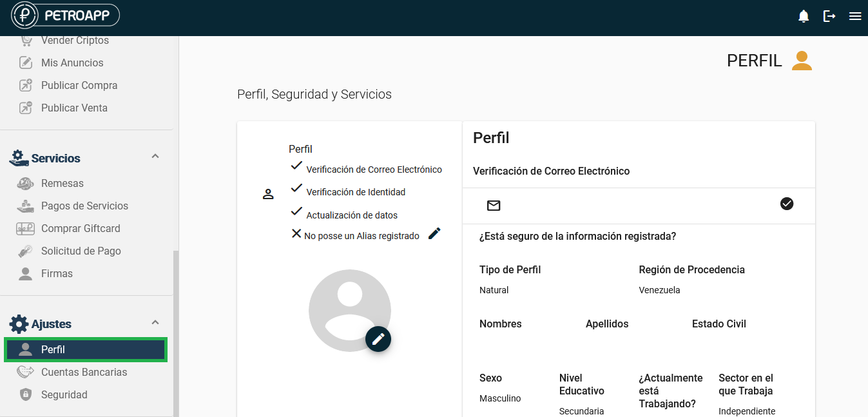This screenshot has height=417, width=868.
Task: Click the envelope email icon
Action: click(494, 206)
